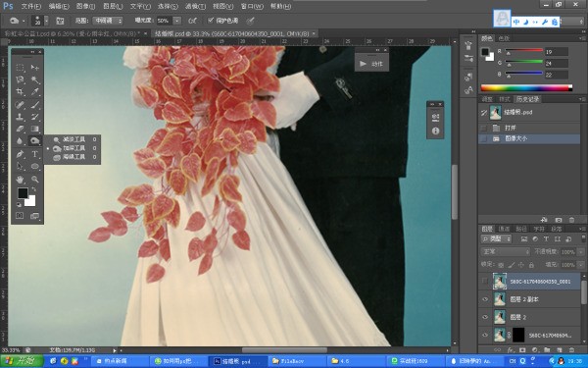Set history brush source on 打开 state
Viewport: 588px width, 368px height.
(484, 128)
